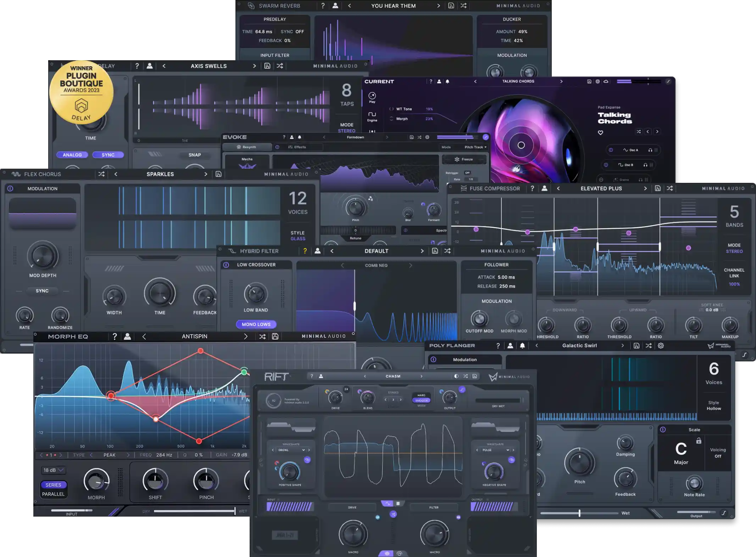
Task: Select SMOOTH mode in Rift
Action: point(421,400)
